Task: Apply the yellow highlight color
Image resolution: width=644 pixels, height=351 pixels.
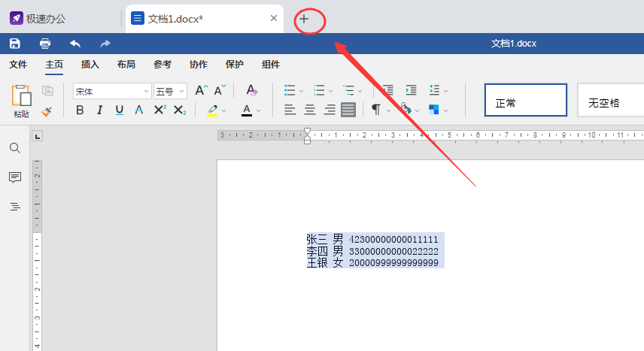Action: 212,110
